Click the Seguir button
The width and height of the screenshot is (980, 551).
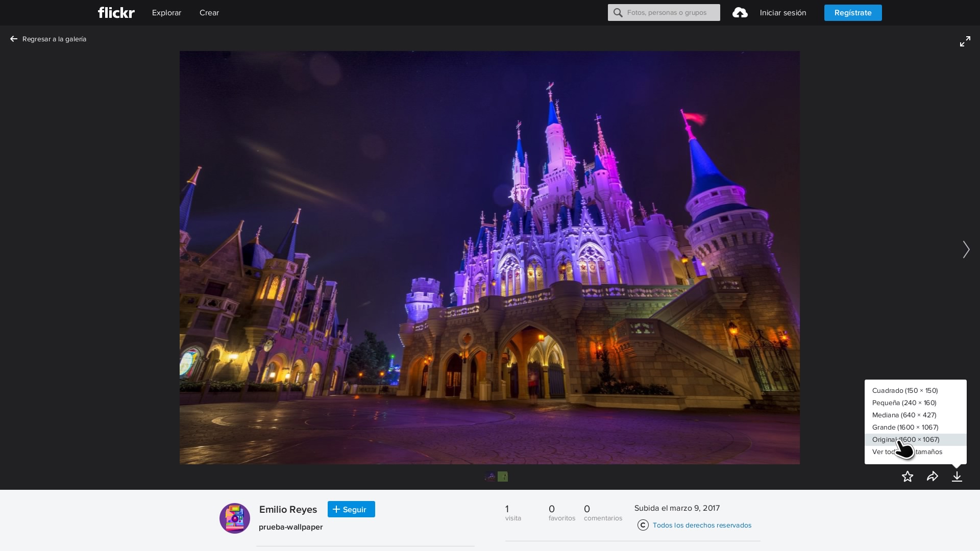pos(351,509)
